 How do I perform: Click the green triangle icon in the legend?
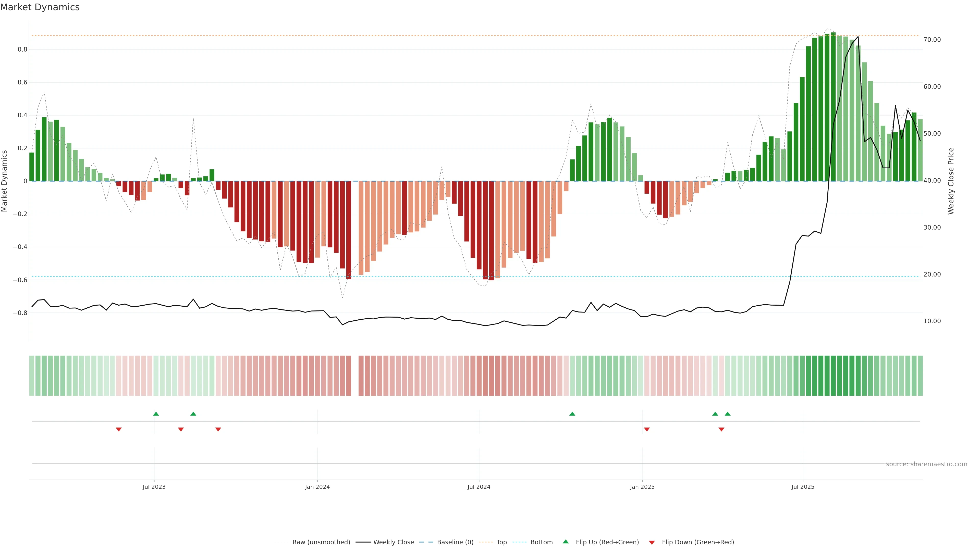point(566,542)
